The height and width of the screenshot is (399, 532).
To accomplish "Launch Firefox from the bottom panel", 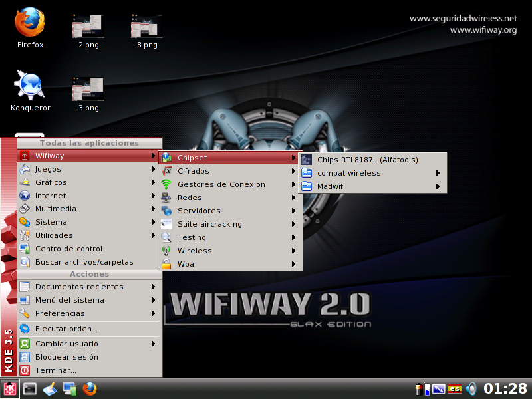I will click(x=90, y=389).
